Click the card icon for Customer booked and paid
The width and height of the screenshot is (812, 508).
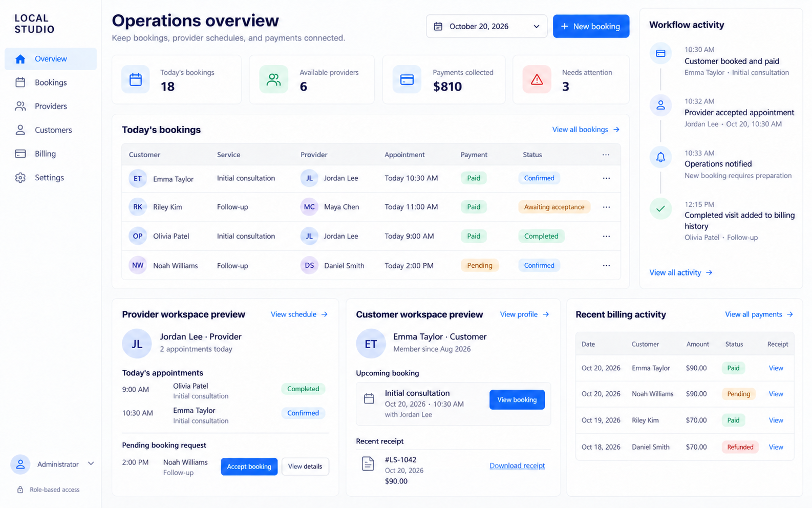click(660, 53)
